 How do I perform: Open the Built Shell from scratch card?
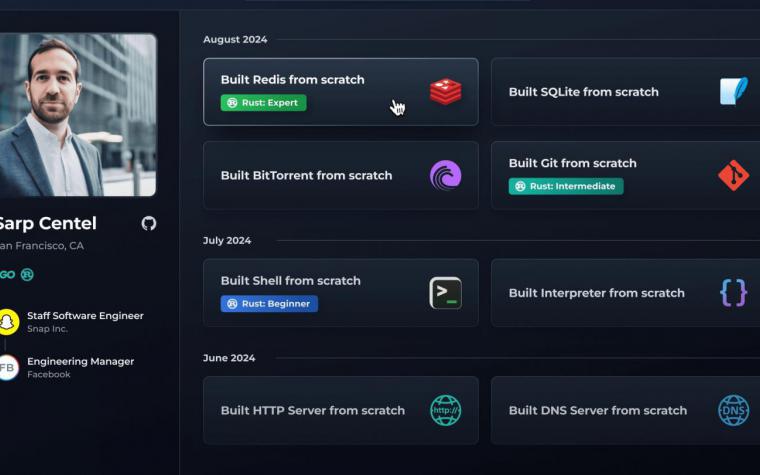coord(341,293)
